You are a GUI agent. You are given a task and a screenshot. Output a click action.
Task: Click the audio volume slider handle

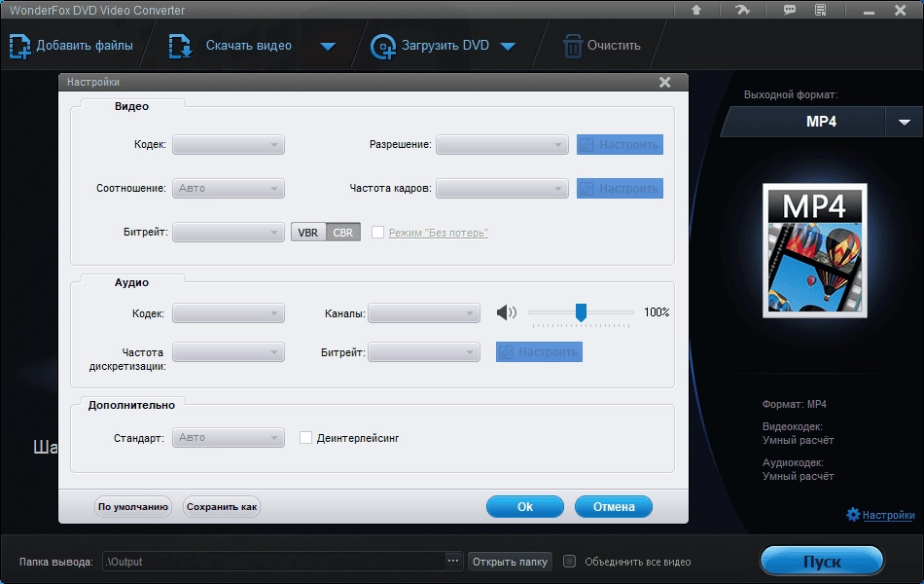click(581, 312)
